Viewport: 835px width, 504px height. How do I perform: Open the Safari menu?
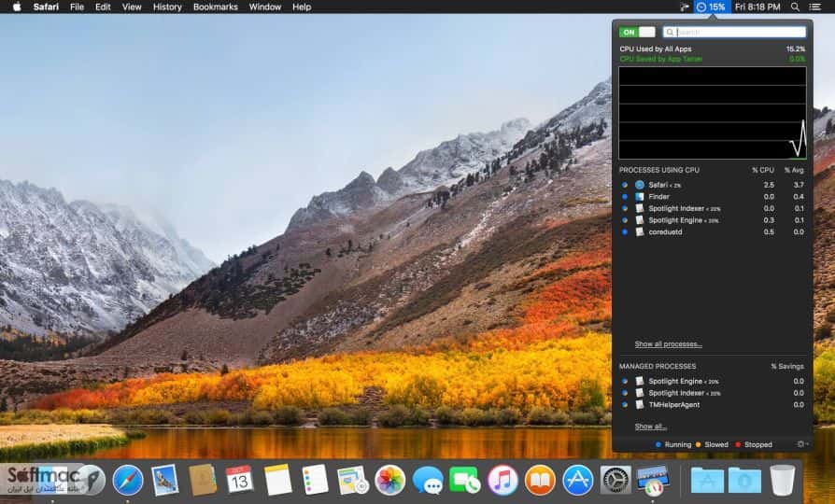46,7
